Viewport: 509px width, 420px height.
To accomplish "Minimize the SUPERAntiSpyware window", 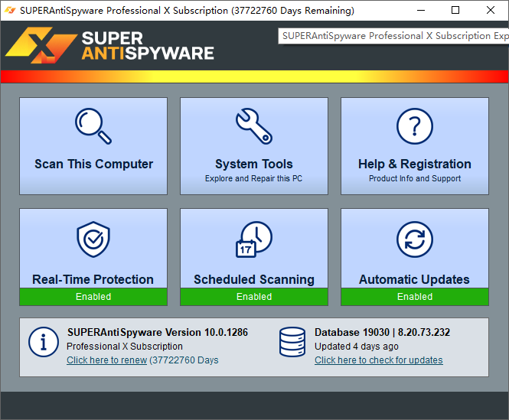I will (421, 11).
